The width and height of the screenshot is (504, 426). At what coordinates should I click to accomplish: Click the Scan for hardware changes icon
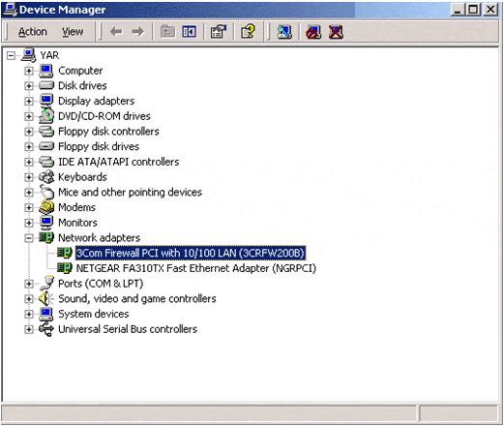pyautogui.click(x=284, y=32)
